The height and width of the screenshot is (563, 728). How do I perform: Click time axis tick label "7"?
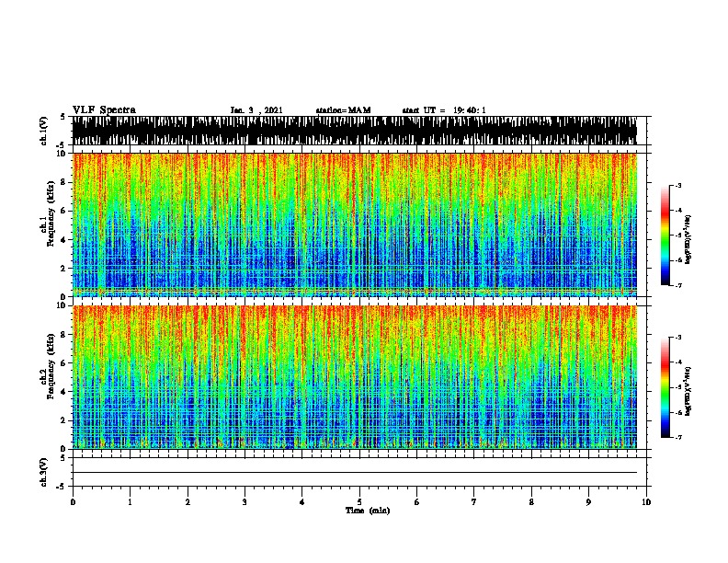pos(474,502)
